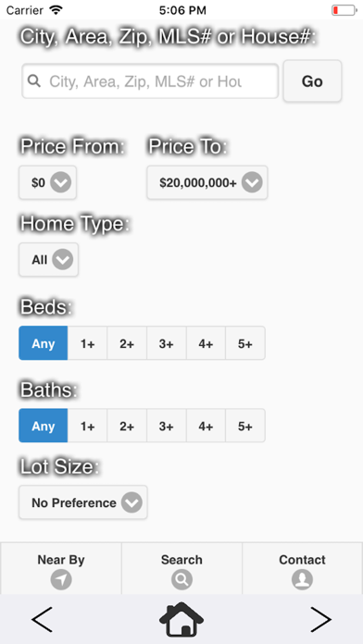The width and height of the screenshot is (363, 644).
Task: Open the Contact person icon
Action: click(302, 579)
